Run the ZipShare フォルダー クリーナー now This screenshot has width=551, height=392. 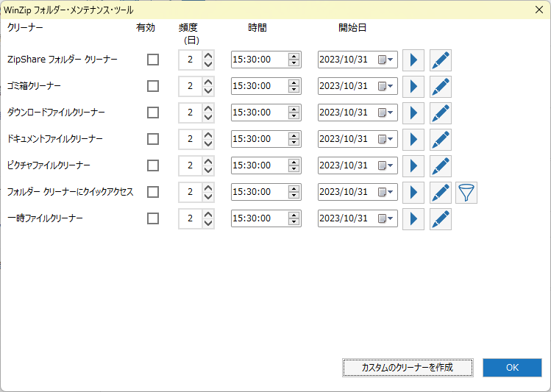click(413, 60)
